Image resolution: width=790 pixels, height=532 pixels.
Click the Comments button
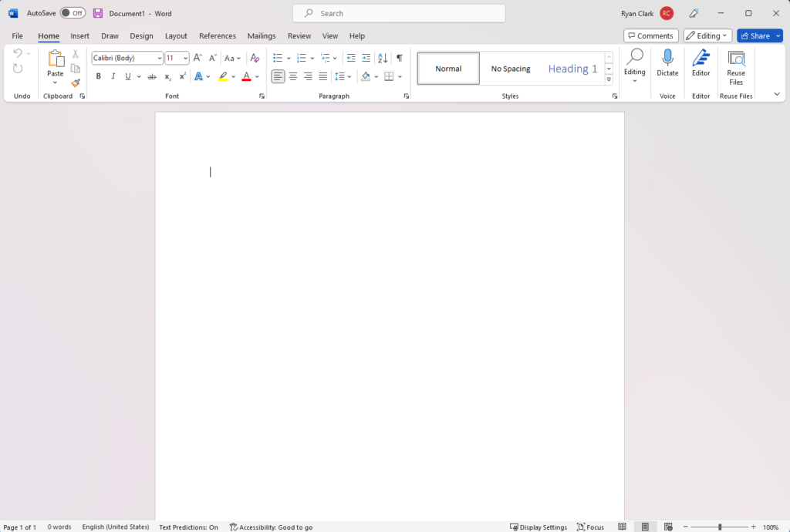click(651, 35)
